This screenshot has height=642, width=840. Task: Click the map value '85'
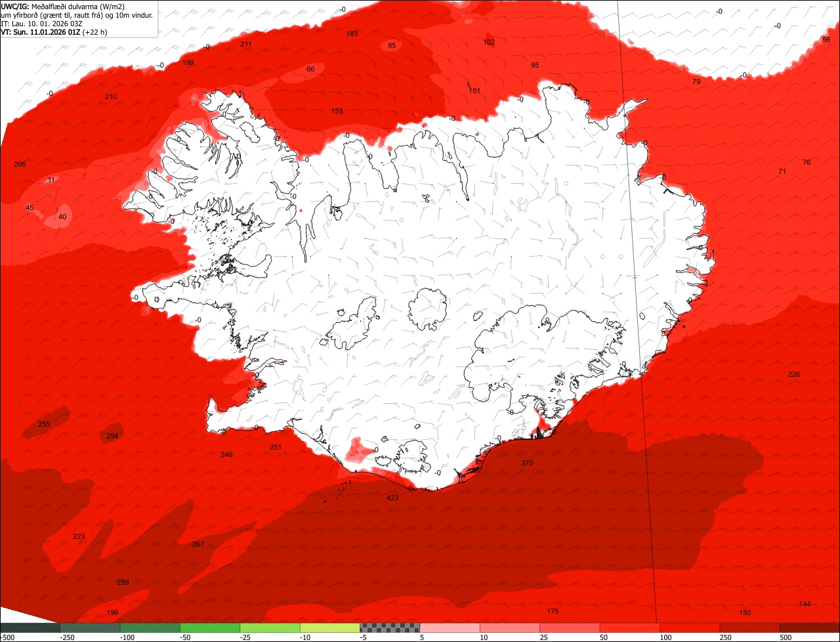click(x=392, y=45)
